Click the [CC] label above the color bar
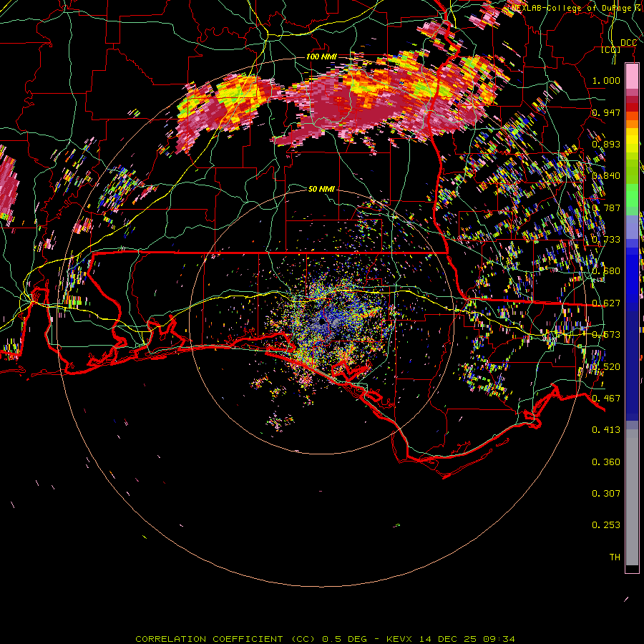The image size is (644, 644). tap(611, 50)
